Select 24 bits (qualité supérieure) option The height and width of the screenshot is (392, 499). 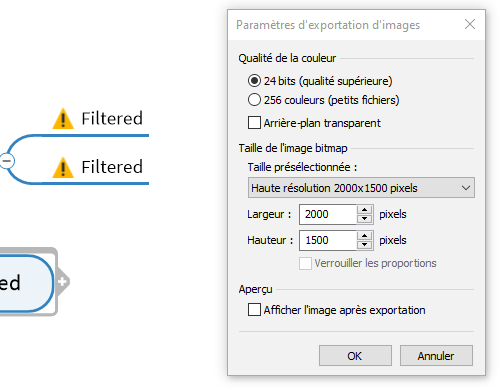coord(254,81)
